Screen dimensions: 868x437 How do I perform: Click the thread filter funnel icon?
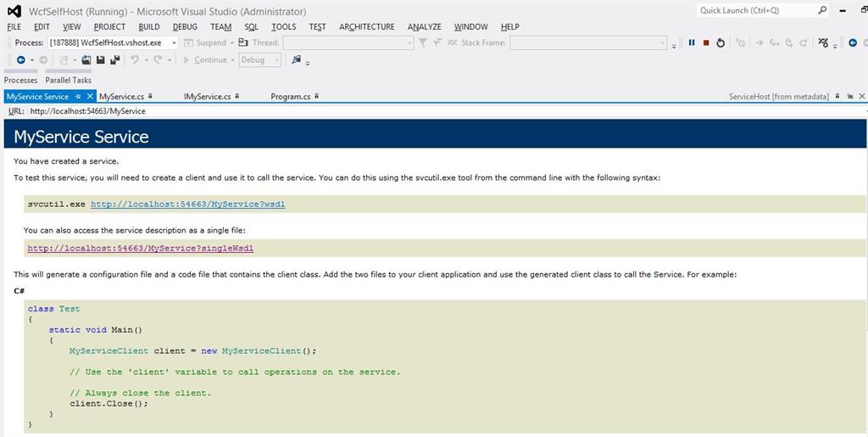click(x=423, y=42)
